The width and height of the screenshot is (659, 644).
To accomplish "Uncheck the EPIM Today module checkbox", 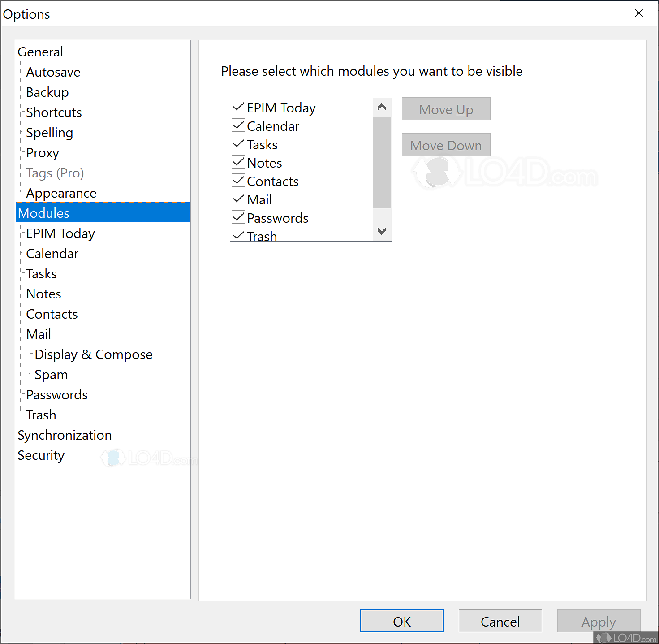I will coord(238,108).
